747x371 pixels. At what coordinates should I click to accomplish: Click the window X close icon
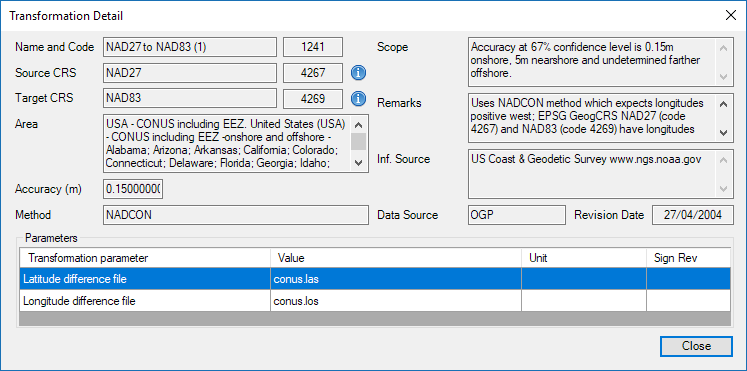pos(730,16)
